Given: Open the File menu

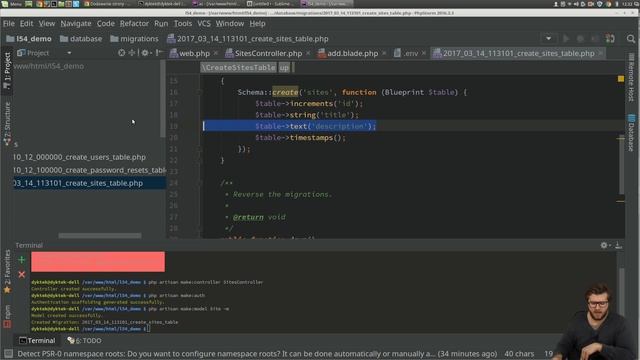Looking at the screenshot, I should click(9, 24).
